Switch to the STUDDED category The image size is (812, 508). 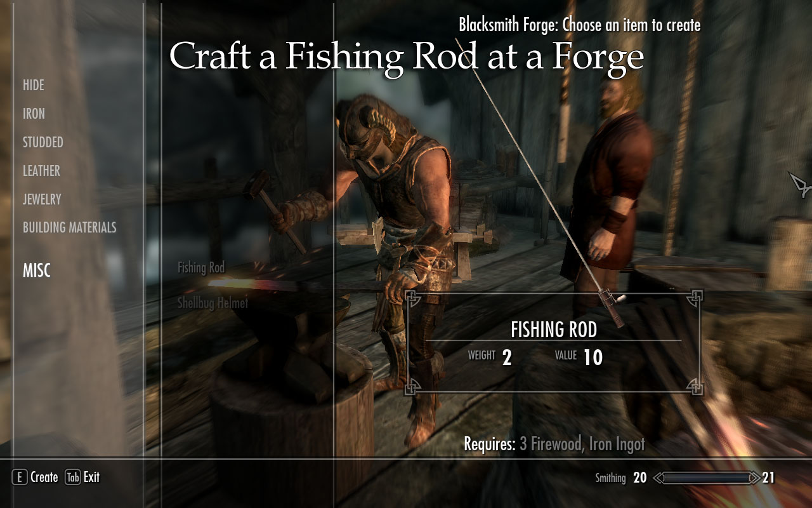coord(43,142)
